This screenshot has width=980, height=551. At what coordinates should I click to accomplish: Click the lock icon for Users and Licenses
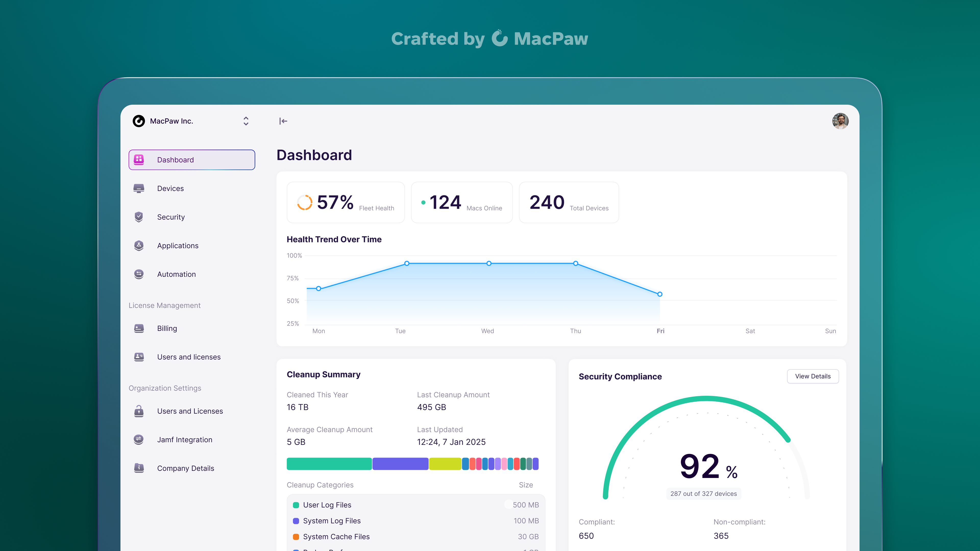[x=139, y=411]
